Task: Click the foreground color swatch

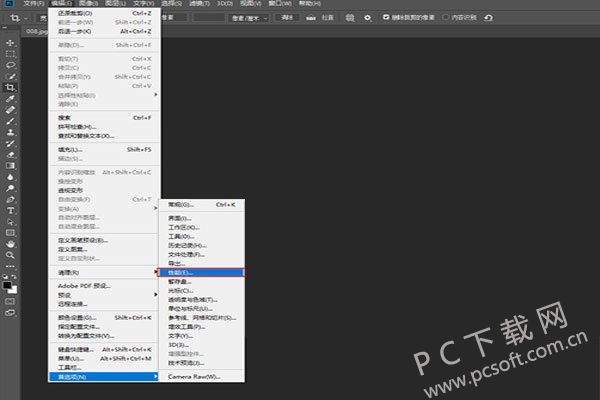Action: 7,286
